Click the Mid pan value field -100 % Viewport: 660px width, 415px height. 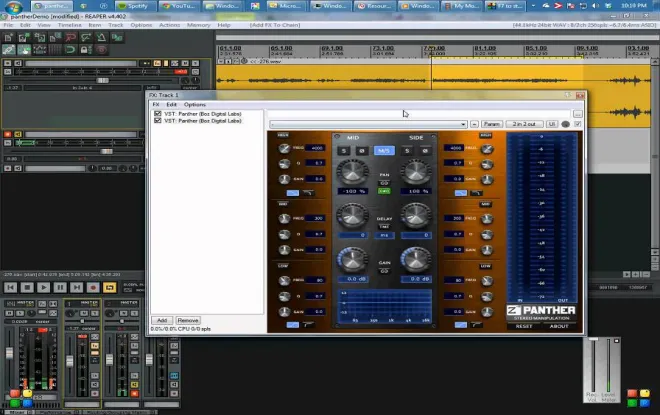point(353,191)
